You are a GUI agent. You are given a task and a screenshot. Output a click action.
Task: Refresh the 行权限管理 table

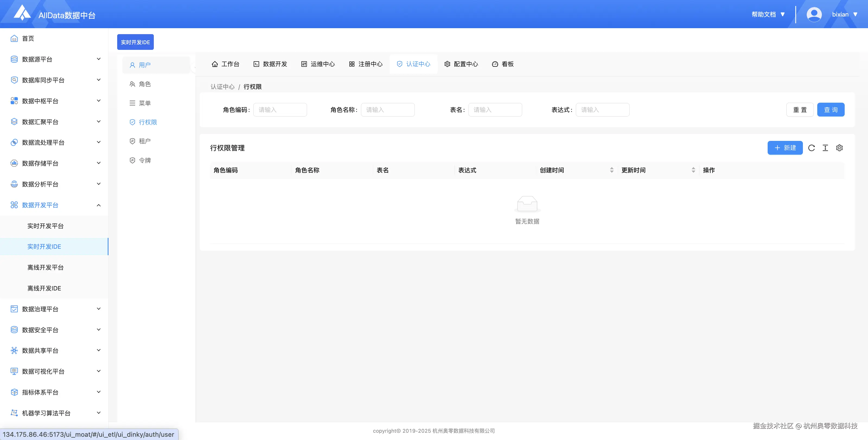tap(812, 148)
